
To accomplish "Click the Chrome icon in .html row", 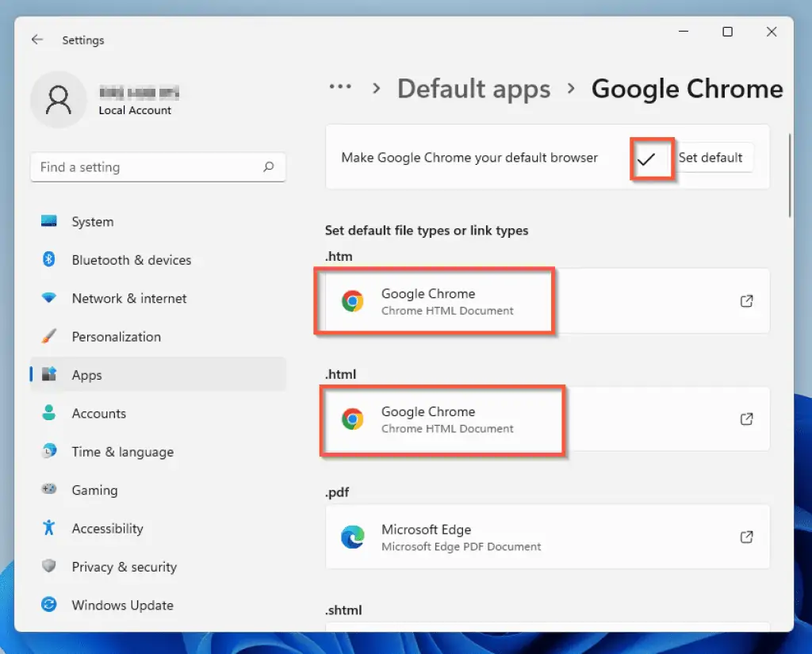I will point(353,419).
